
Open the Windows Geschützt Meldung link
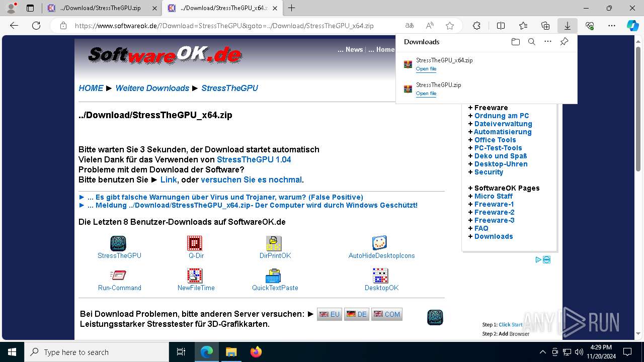pyautogui.click(x=252, y=205)
